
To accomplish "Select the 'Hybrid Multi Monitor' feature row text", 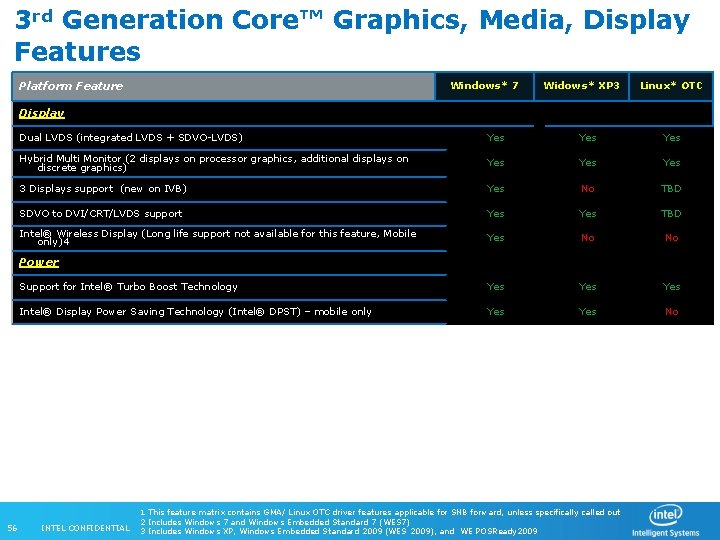I will [214, 163].
